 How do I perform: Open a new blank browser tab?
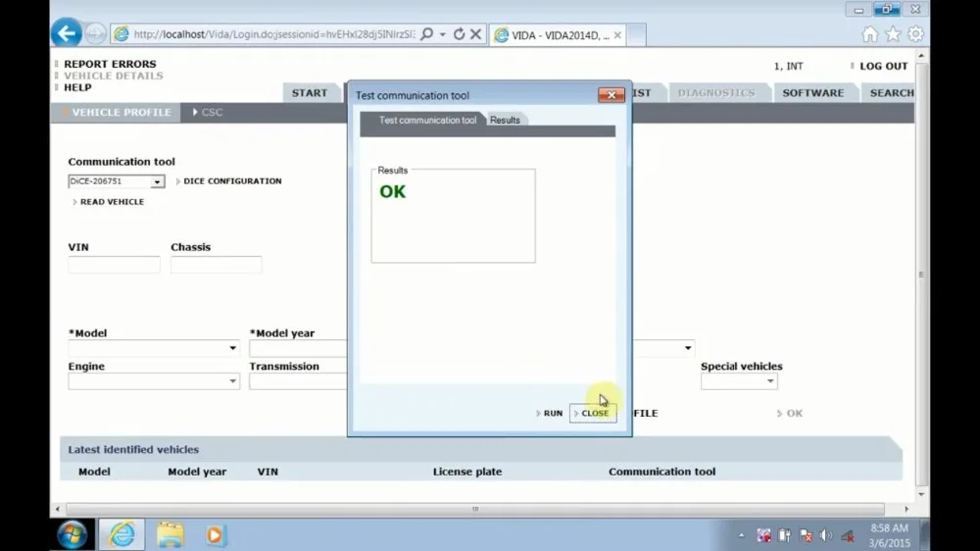[x=636, y=35]
